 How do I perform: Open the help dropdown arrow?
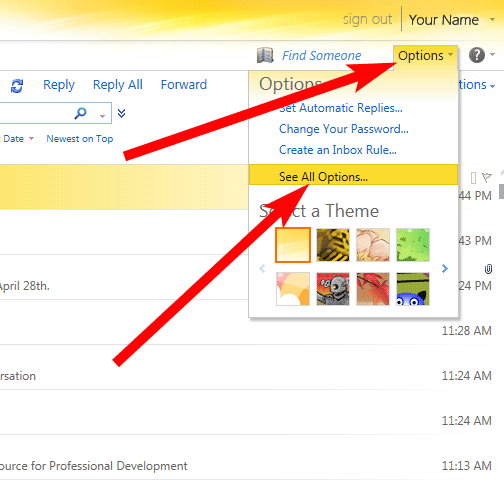click(x=493, y=54)
